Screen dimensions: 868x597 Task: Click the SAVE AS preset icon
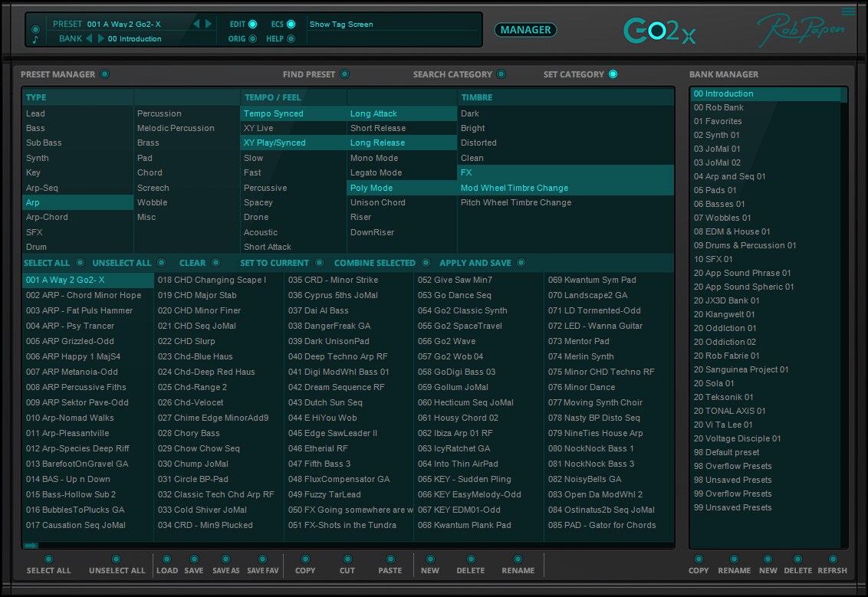(x=225, y=559)
